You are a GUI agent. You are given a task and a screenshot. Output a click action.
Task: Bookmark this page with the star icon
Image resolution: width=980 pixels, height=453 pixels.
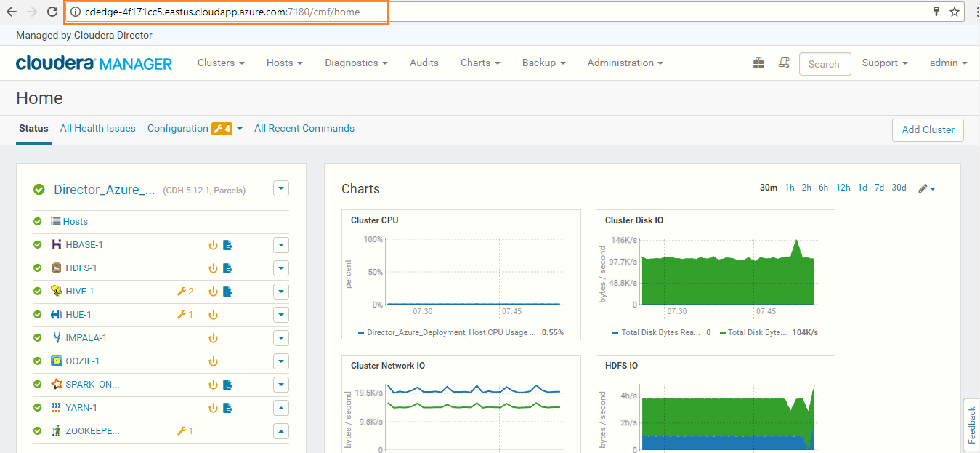click(955, 12)
